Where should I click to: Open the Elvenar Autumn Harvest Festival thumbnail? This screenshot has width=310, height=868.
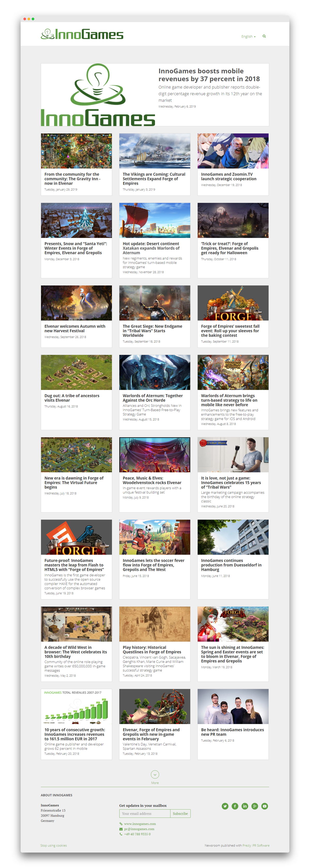76,303
